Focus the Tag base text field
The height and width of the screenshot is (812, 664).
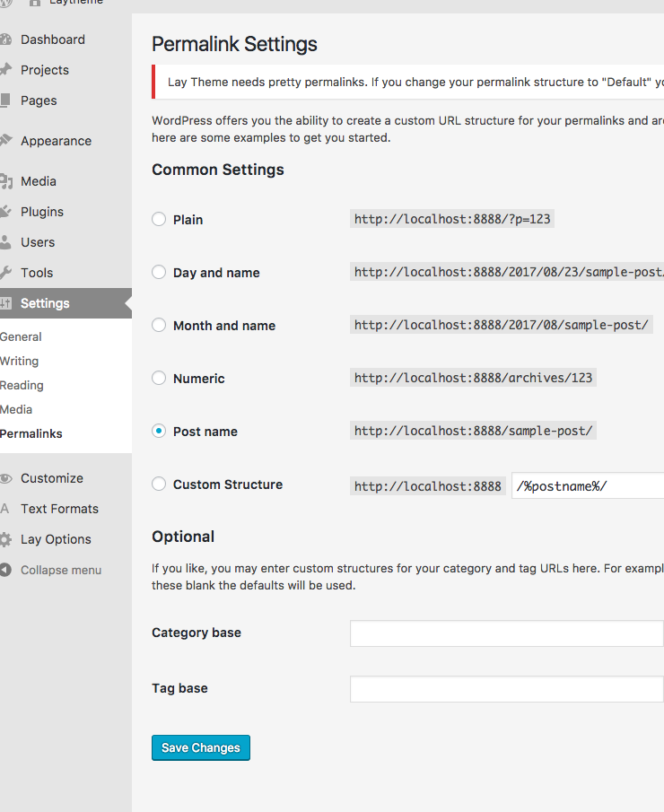(x=506, y=689)
